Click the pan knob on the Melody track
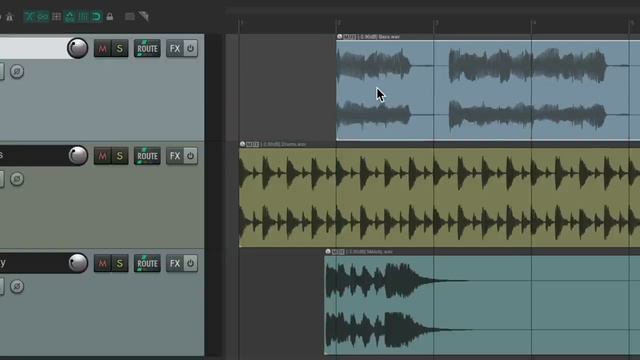Viewport: 640px width, 360px height. pos(78,263)
